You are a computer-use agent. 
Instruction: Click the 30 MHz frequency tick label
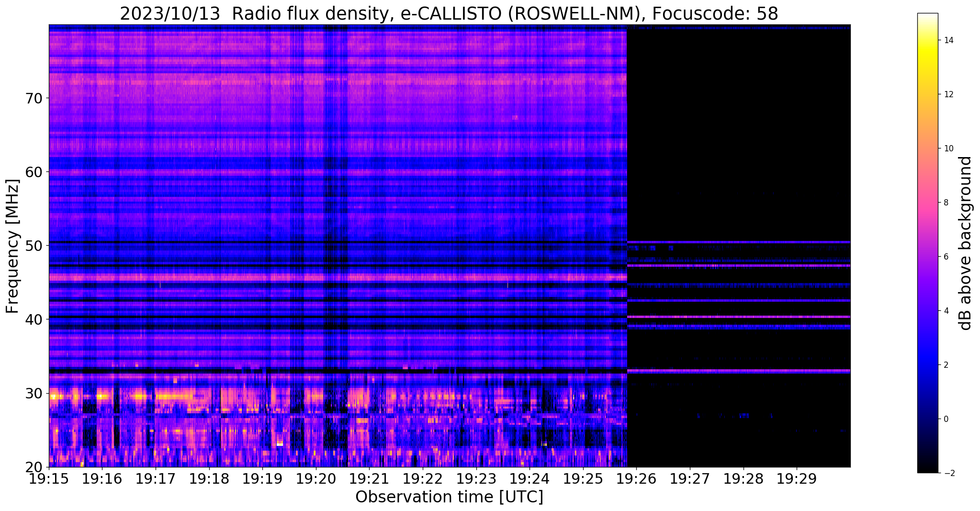(x=34, y=393)
